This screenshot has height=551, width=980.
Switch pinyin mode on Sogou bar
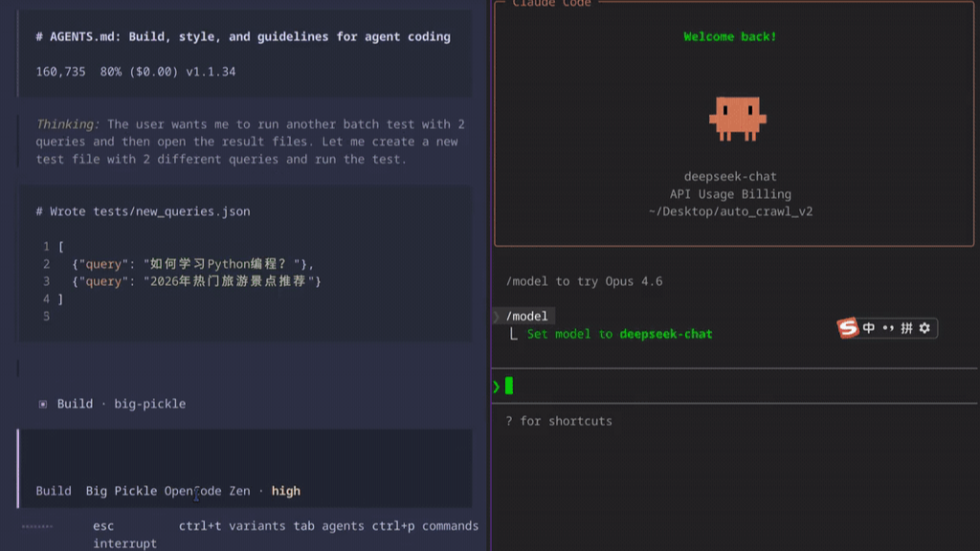tap(906, 328)
